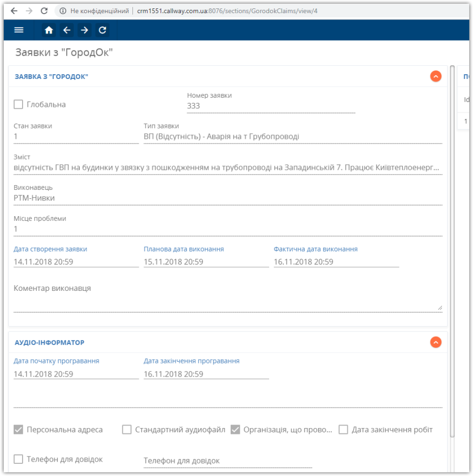Click the app bar forward arrow
Viewport: 473px width, 476px height.
point(84,30)
